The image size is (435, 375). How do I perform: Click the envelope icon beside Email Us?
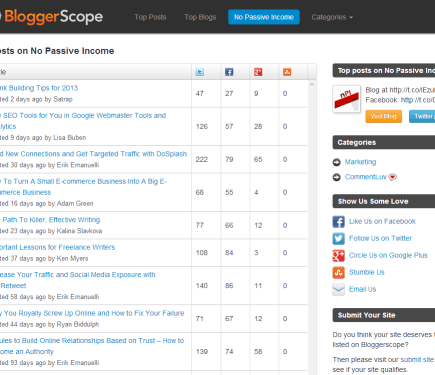(338, 289)
